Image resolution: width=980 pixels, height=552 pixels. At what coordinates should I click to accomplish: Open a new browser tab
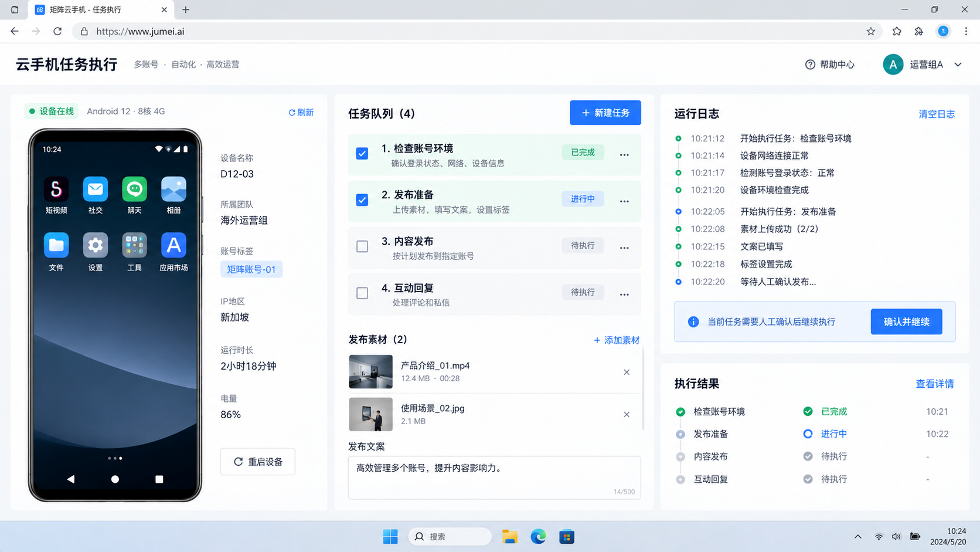186,10
